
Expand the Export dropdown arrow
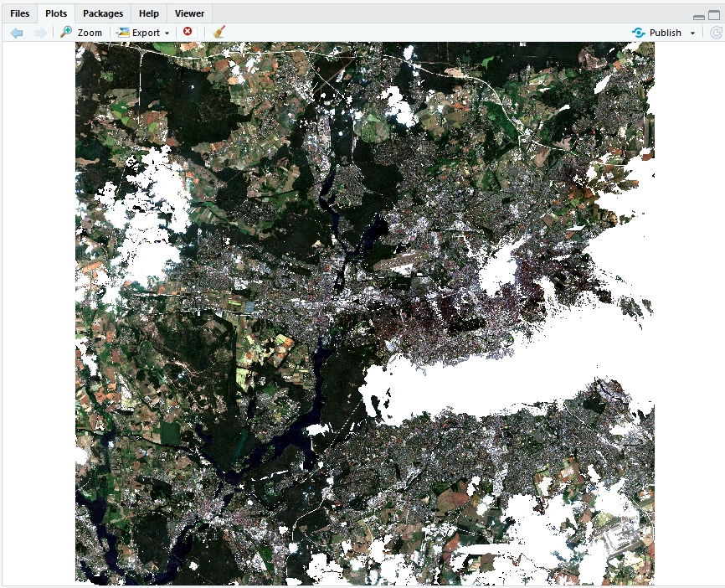(167, 34)
